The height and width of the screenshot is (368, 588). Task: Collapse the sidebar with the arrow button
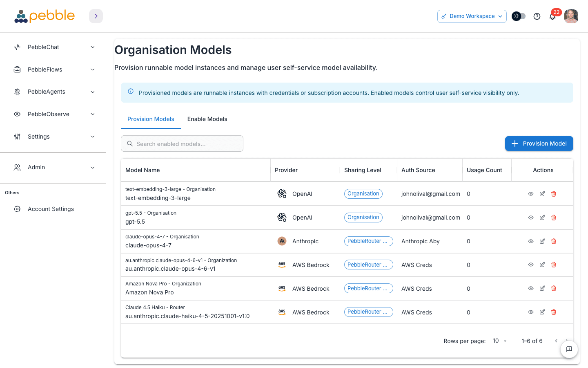click(x=96, y=16)
